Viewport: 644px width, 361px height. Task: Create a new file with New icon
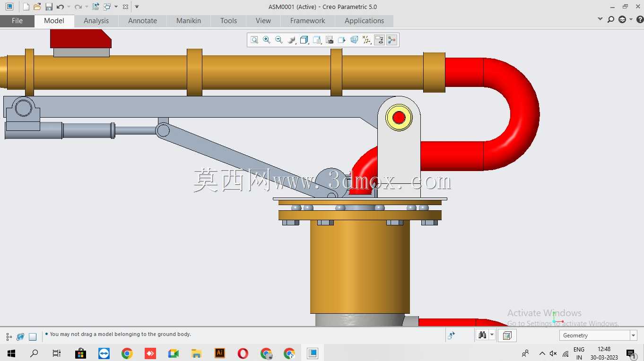26,7
